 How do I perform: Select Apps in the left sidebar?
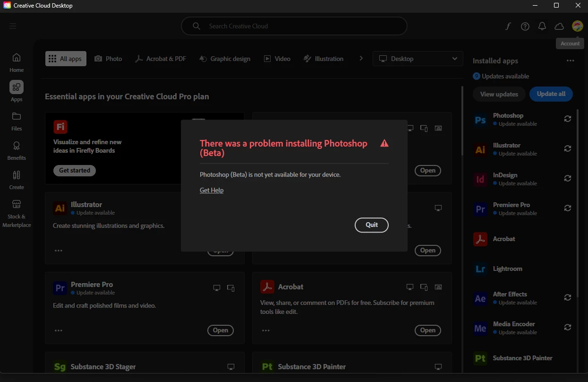tap(17, 92)
